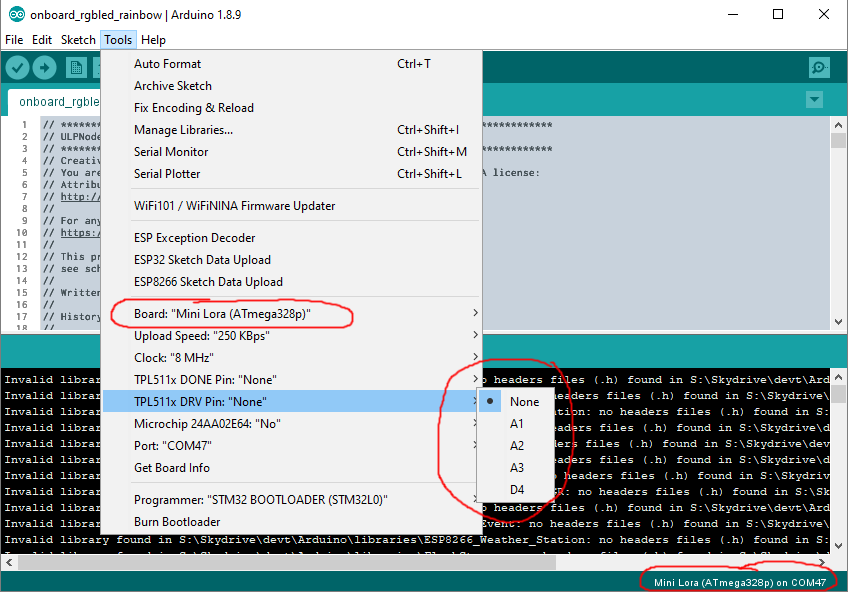Screen dimensions: 848x592
Task: Choose A1 as the DRV pin
Action: click(516, 424)
